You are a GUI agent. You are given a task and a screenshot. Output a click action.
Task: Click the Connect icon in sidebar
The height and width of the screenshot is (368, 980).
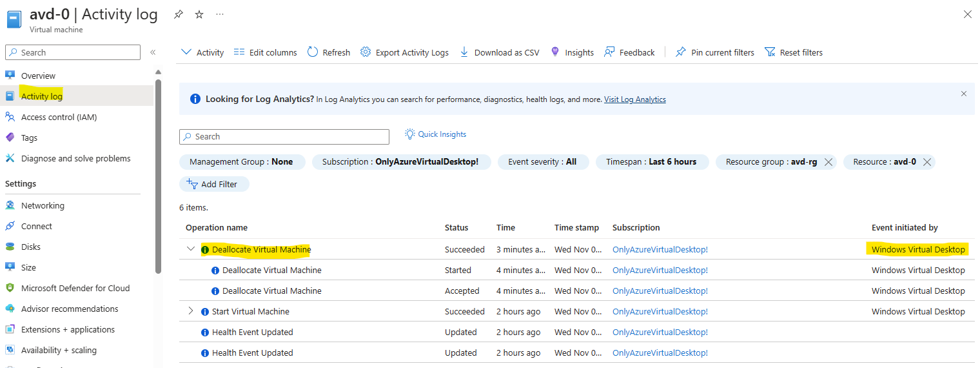10,226
